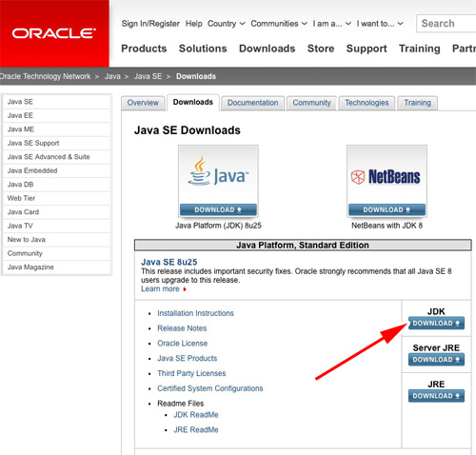
Task: Open Java DB sidebar link
Action: pos(56,185)
